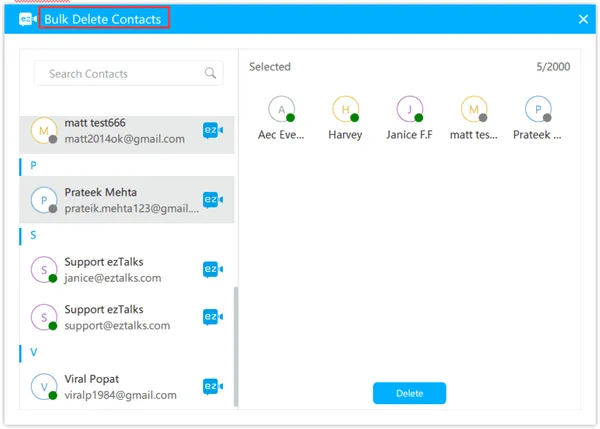The height and width of the screenshot is (429, 600).
Task: Remove Harvey from selected contacts
Action: click(x=345, y=118)
